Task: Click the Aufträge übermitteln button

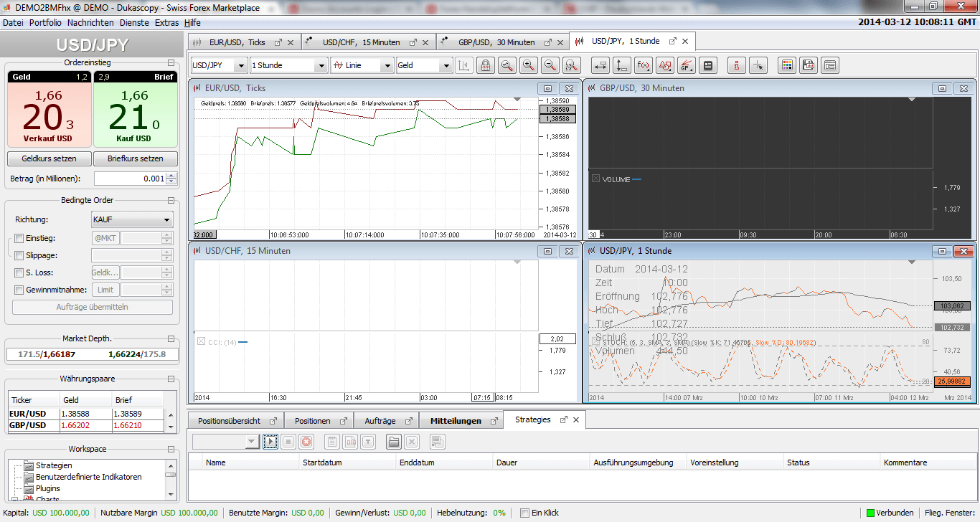Action: pyautogui.click(x=92, y=307)
